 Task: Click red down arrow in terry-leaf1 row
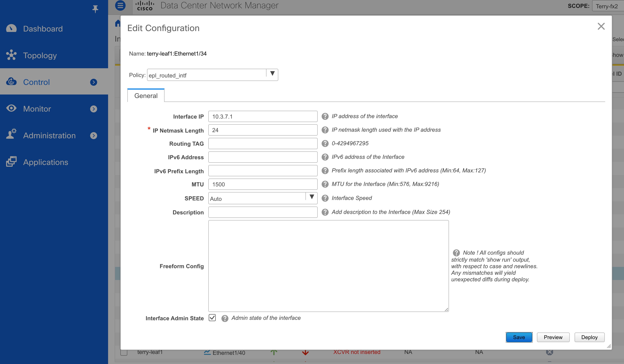[305, 353]
